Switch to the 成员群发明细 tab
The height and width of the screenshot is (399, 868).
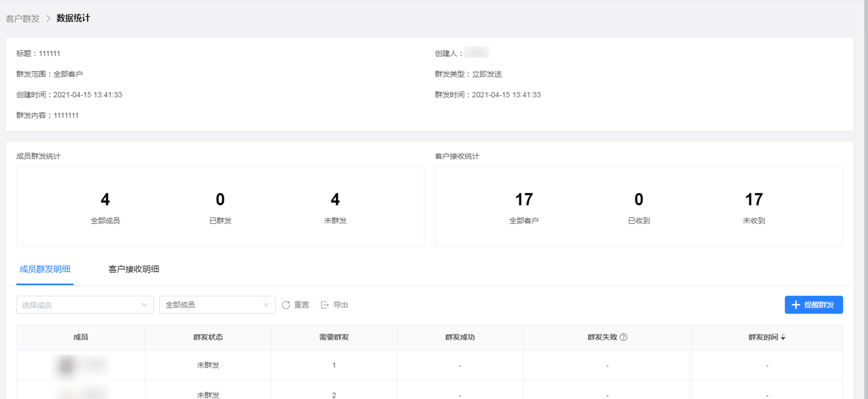[45, 270]
